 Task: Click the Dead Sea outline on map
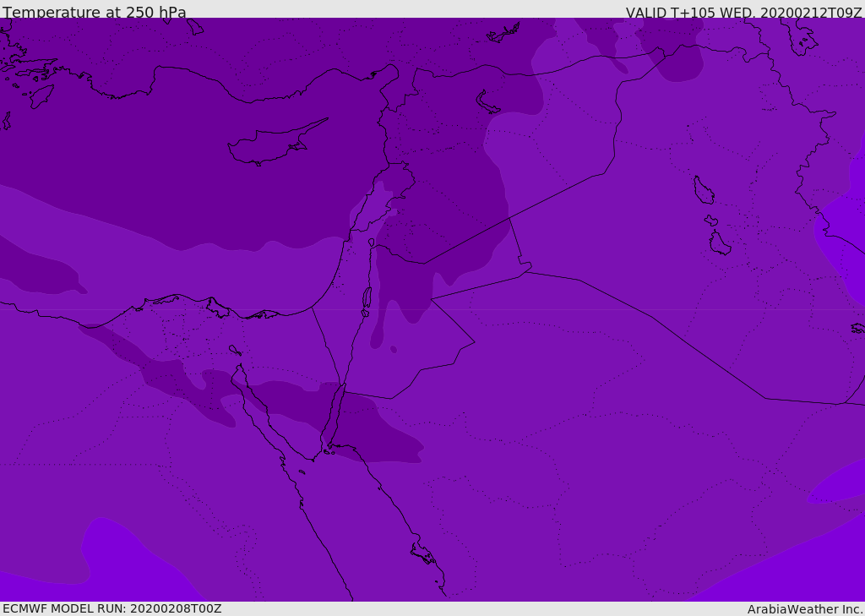click(x=367, y=298)
